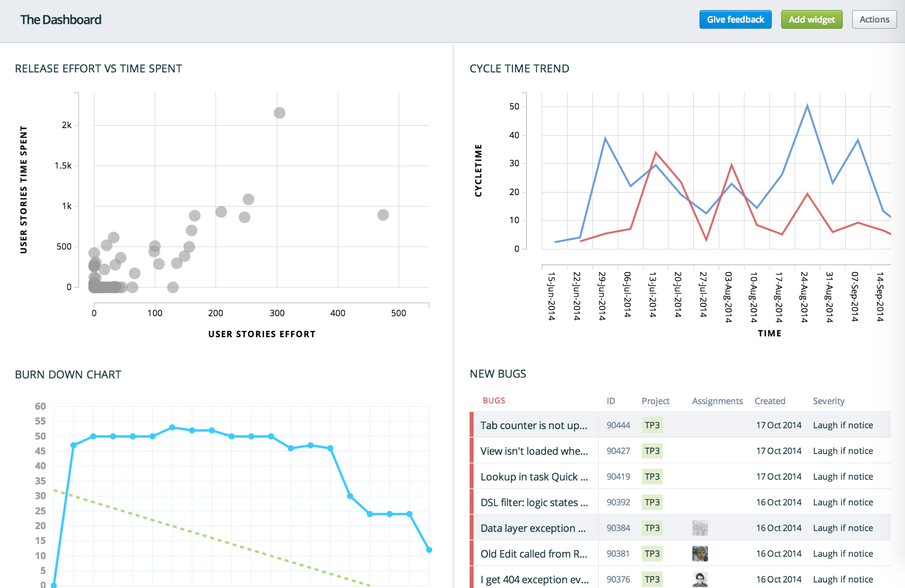Screen dimensions: 905x588
Task: Sort bugs by Severity column
Action: coord(828,401)
